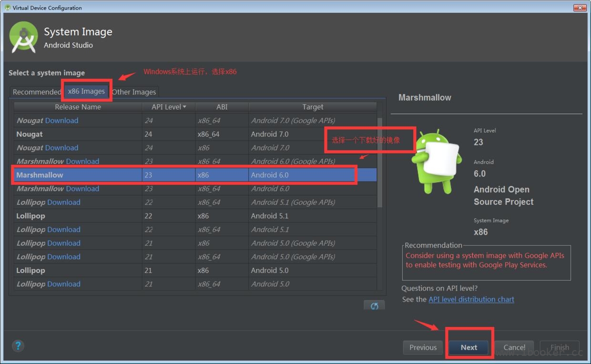The height and width of the screenshot is (364, 591).
Task: Select the Marshmallow API 23 x86 row
Action: click(195, 175)
